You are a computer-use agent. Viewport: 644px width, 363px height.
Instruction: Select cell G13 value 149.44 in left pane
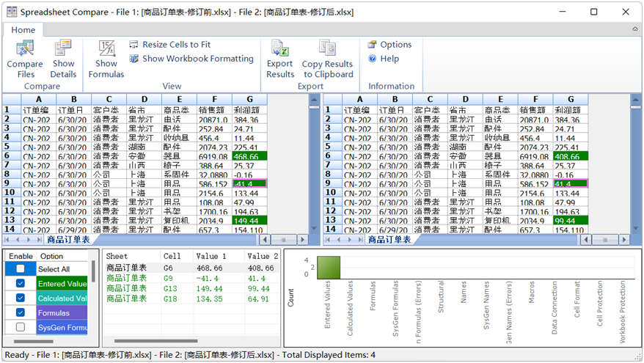click(x=249, y=221)
